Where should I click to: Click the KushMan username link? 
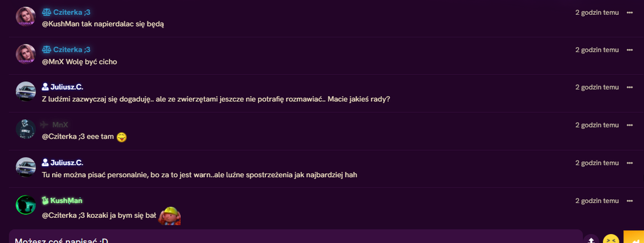tap(66, 200)
